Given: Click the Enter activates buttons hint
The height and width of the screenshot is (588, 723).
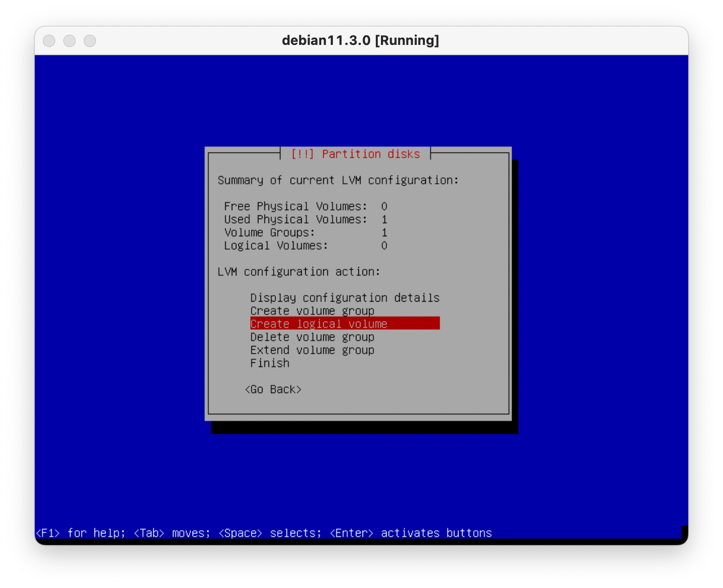Looking at the screenshot, I should pyautogui.click(x=411, y=533).
